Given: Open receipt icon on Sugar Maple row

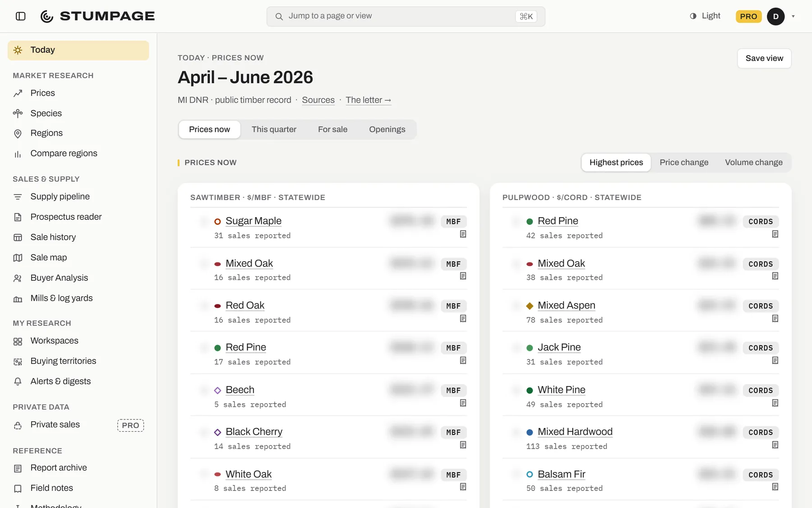Looking at the screenshot, I should (463, 234).
